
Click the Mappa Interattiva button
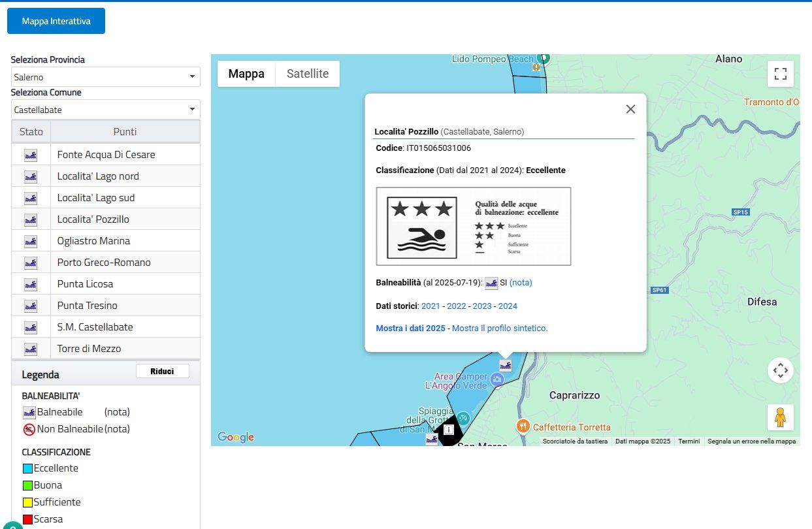pyautogui.click(x=56, y=21)
